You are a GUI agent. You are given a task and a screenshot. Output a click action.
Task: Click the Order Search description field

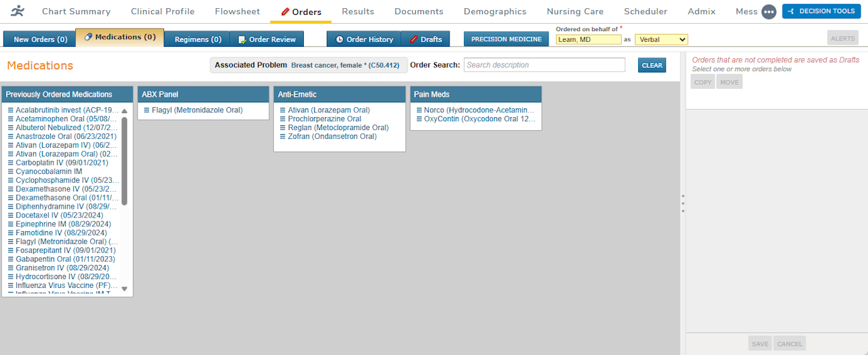545,65
